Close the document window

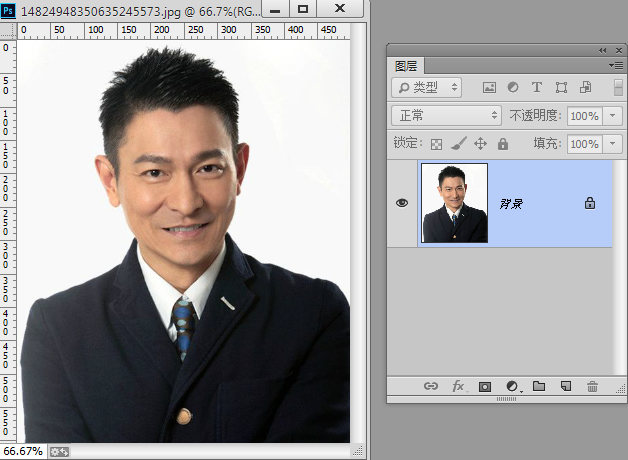pyautogui.click(x=340, y=8)
